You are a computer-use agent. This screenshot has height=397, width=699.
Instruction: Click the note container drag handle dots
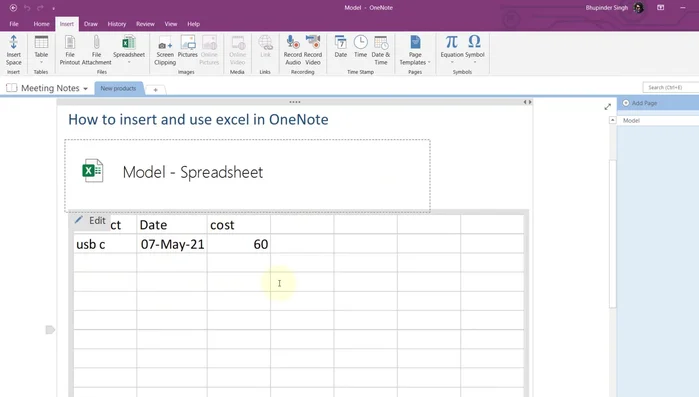pyautogui.click(x=295, y=102)
